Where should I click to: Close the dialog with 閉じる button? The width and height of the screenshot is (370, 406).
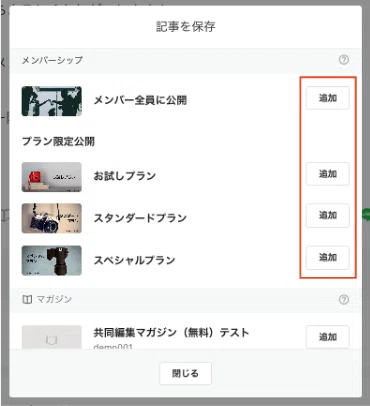(x=185, y=373)
